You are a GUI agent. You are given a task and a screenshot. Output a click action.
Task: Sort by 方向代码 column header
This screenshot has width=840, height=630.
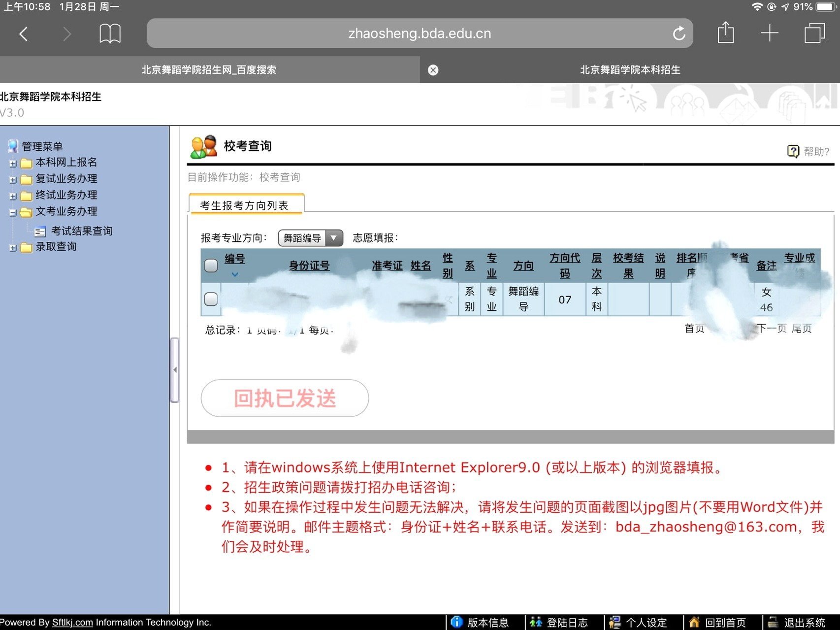pos(565,265)
